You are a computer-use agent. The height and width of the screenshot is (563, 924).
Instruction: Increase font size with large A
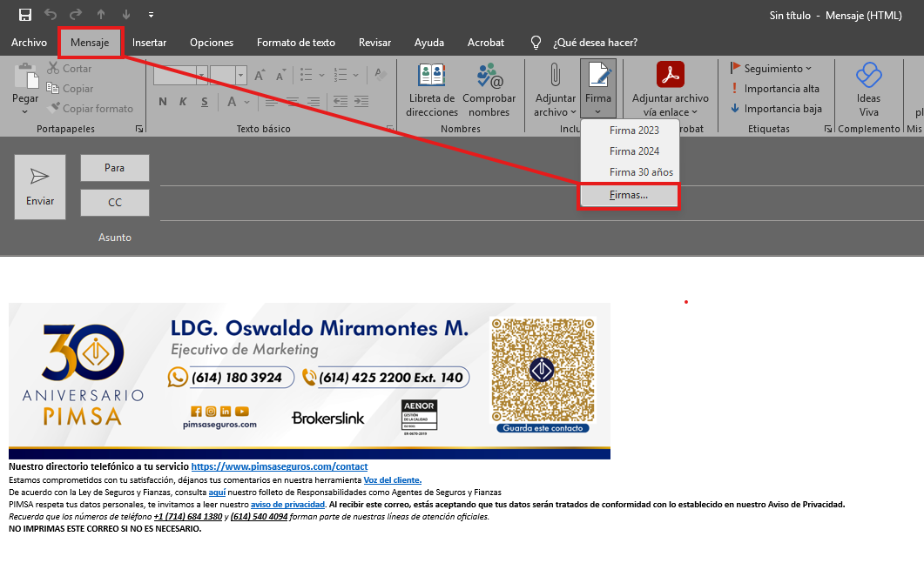tap(260, 75)
